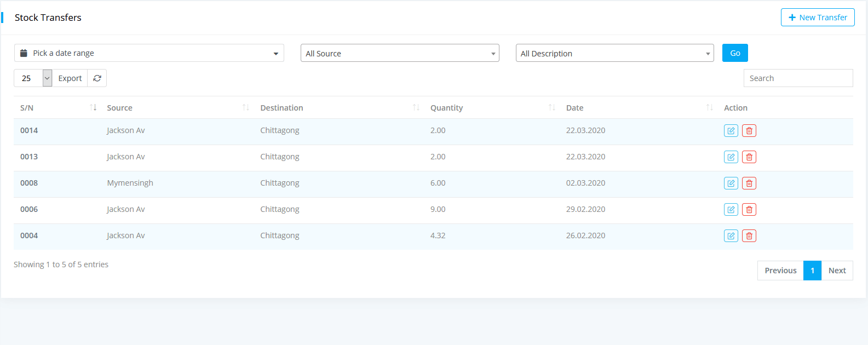The width and height of the screenshot is (868, 345).
Task: Edit the Mymensingh transfer 0008
Action: pos(731,183)
